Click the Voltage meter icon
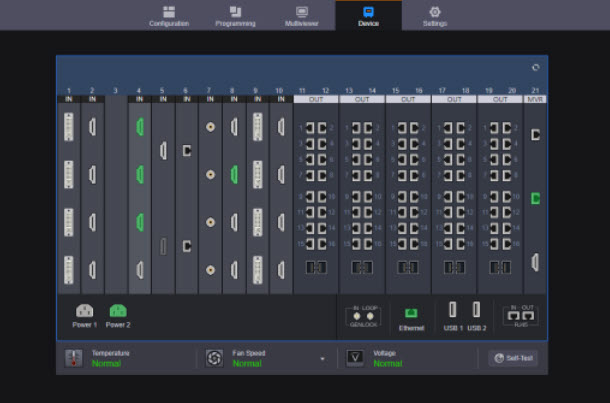 pos(355,358)
